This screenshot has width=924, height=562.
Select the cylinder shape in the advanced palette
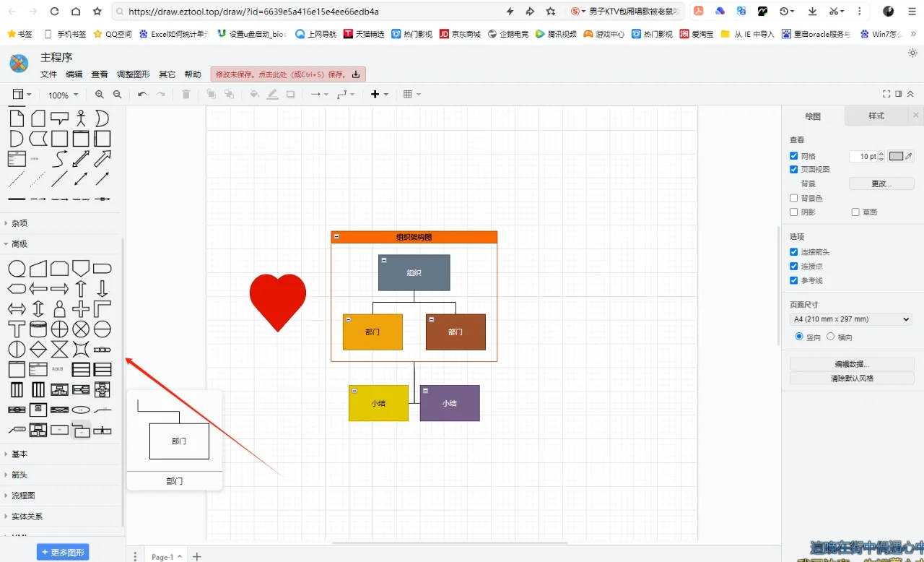(x=38, y=329)
